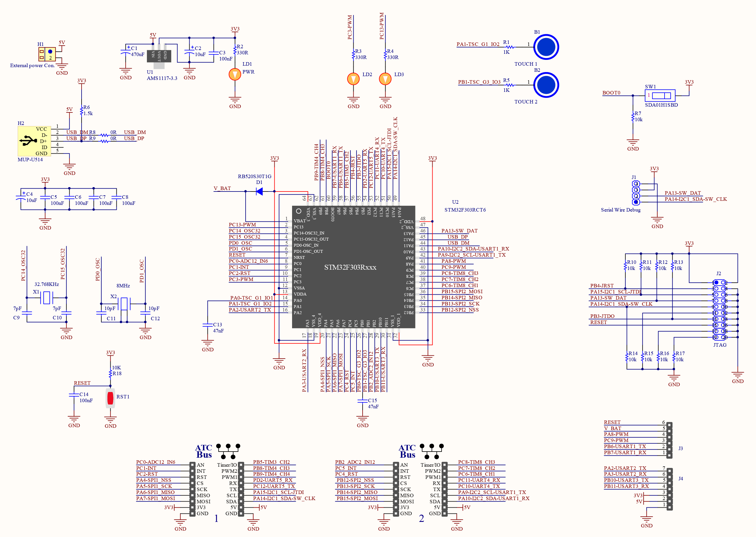Click the B2 touch pad circle

coord(546,85)
